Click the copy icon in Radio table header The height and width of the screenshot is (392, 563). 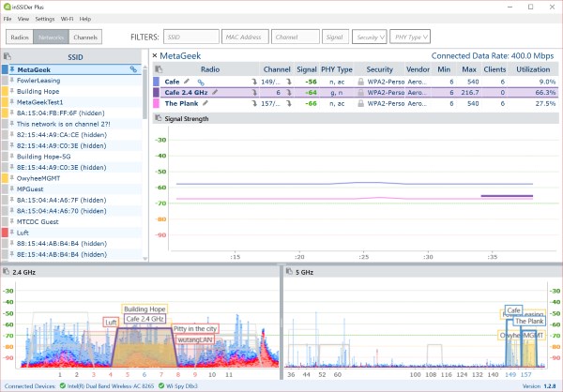pyautogui.click(x=157, y=69)
